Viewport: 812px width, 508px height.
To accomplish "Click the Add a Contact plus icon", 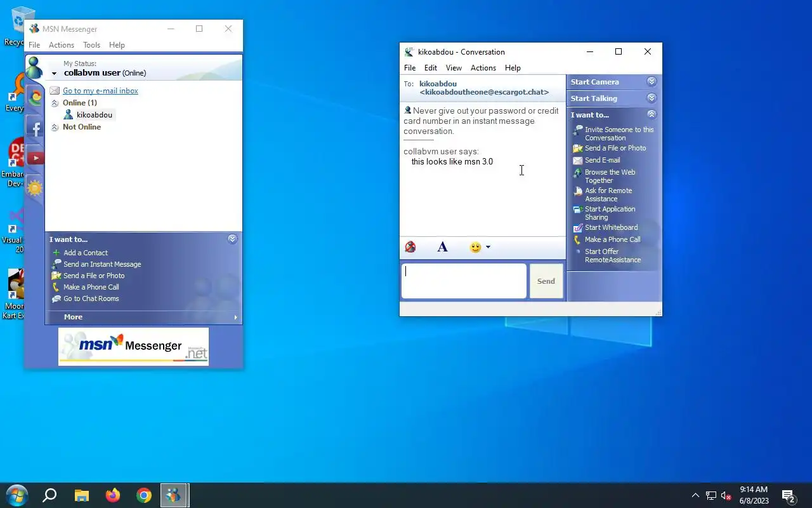I will (x=56, y=253).
